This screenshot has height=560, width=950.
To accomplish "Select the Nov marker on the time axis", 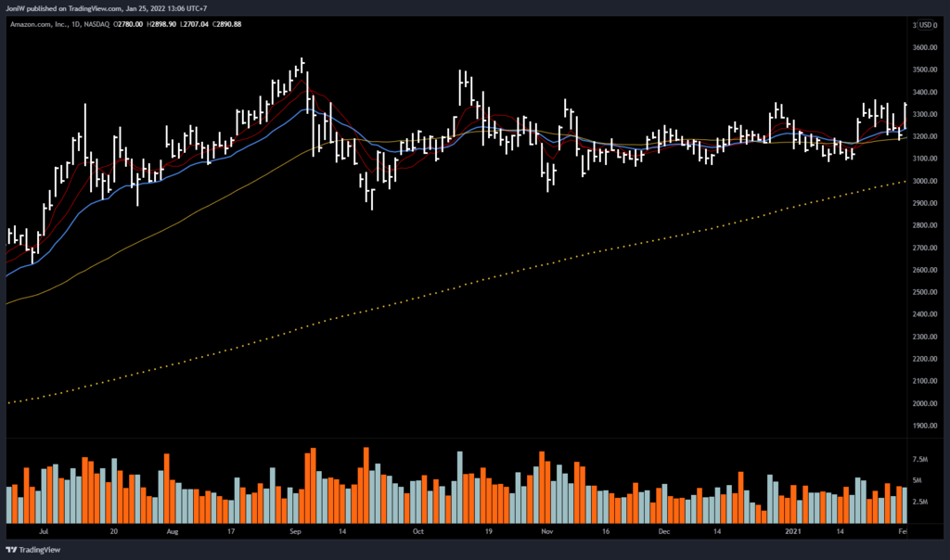I will pyautogui.click(x=546, y=533).
